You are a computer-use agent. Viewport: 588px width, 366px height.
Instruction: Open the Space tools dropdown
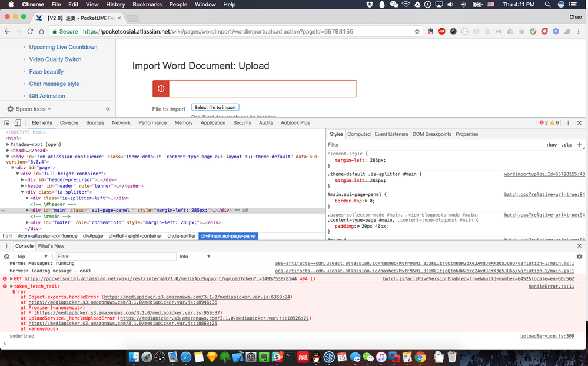point(29,109)
